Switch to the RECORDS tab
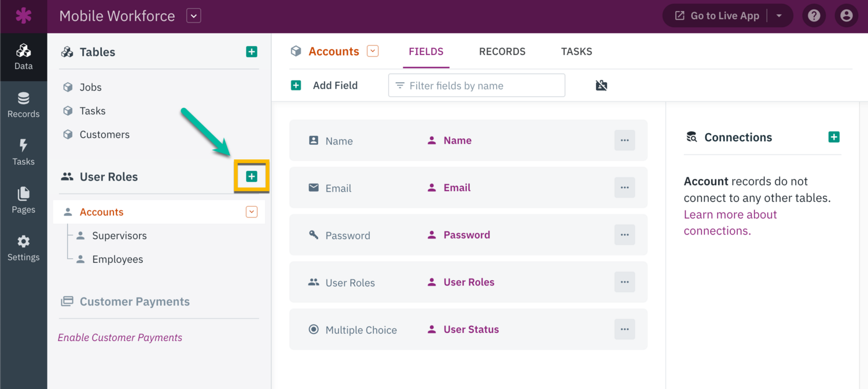Image resolution: width=868 pixels, height=389 pixels. (502, 52)
